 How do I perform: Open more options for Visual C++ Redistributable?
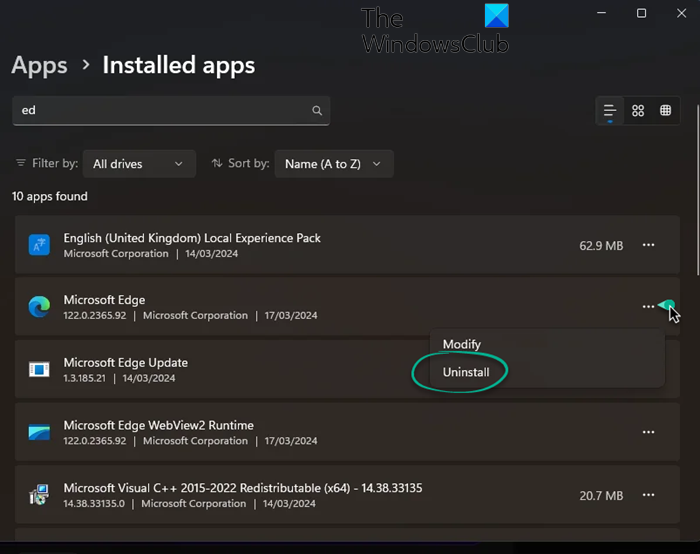click(x=648, y=495)
